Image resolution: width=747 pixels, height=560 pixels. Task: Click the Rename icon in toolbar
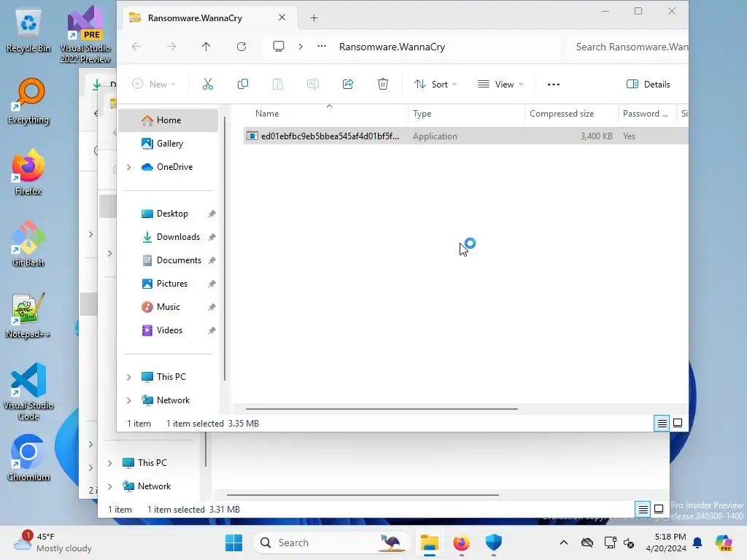[312, 85]
